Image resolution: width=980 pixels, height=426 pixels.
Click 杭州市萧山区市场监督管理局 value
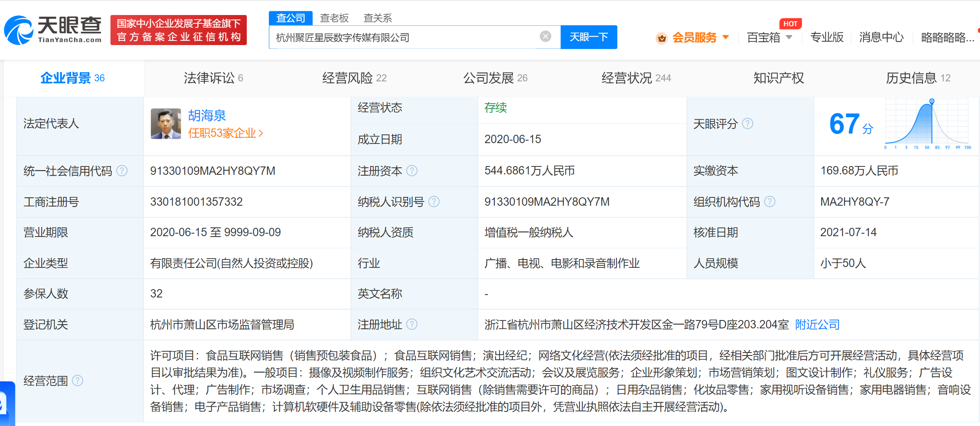click(x=222, y=325)
